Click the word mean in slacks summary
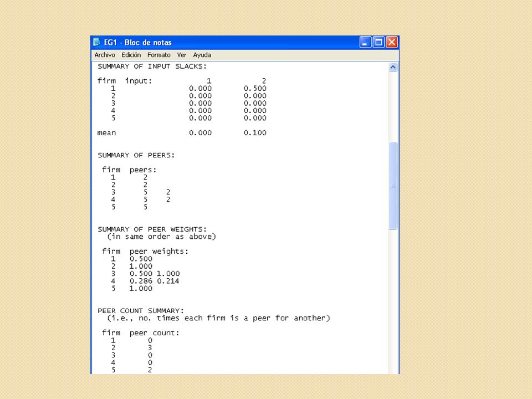The image size is (532, 399). coord(106,133)
